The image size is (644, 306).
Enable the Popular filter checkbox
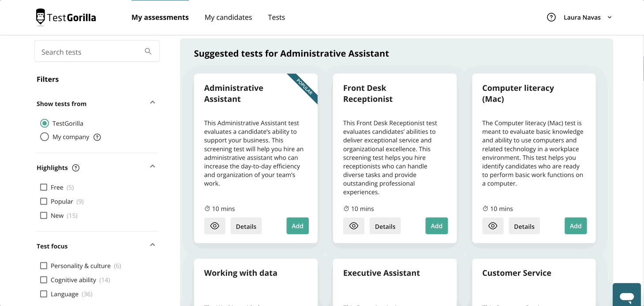(44, 201)
